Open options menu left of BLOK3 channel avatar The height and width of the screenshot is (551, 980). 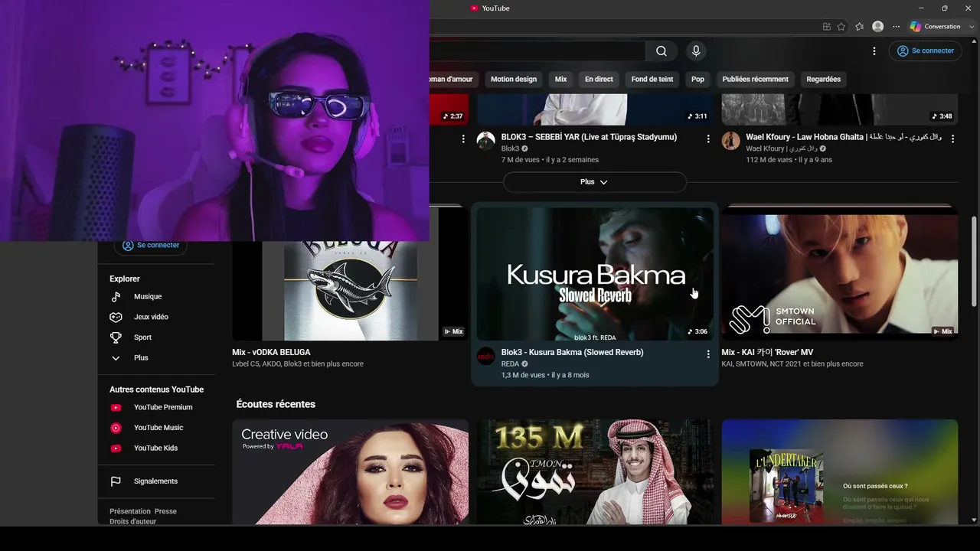[463, 139]
